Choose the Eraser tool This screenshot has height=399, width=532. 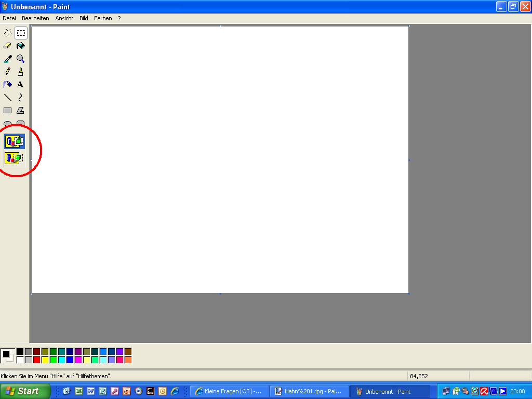7,46
